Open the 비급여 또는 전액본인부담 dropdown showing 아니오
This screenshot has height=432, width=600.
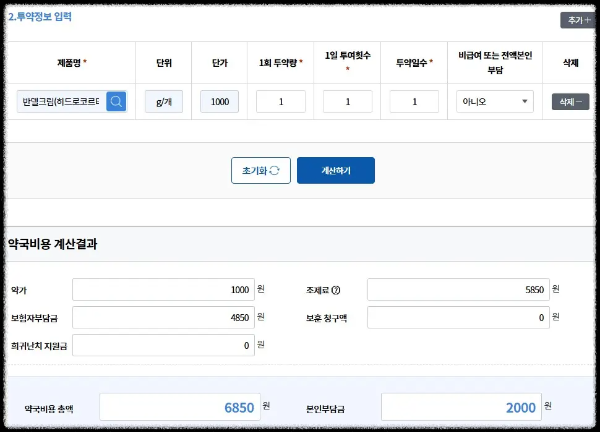click(x=495, y=101)
